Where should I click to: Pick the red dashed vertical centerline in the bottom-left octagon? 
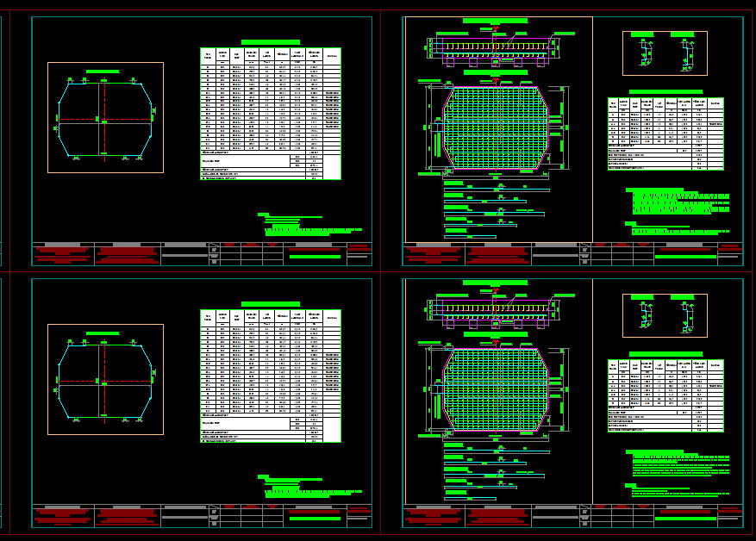(104, 383)
